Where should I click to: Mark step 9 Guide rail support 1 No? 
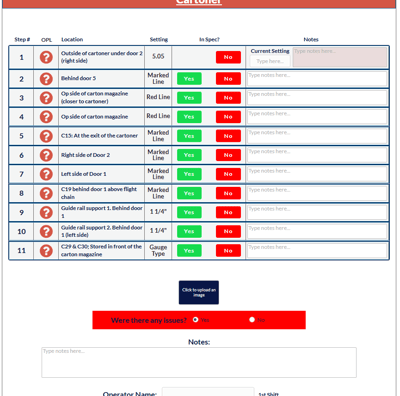tap(228, 212)
